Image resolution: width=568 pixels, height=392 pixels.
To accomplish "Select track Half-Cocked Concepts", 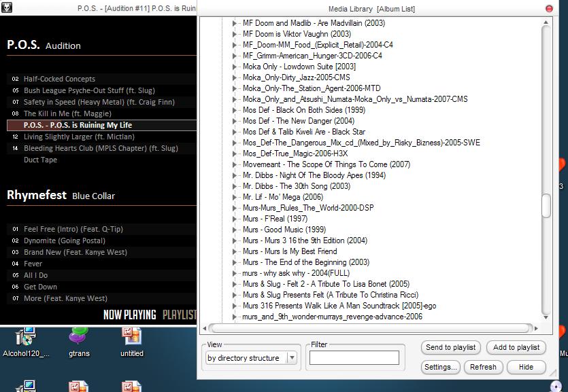I will tap(101, 79).
